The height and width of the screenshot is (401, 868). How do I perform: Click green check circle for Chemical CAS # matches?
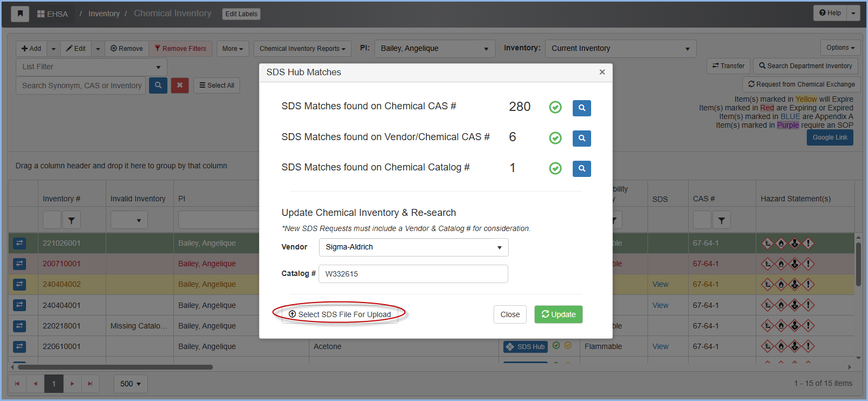click(555, 107)
